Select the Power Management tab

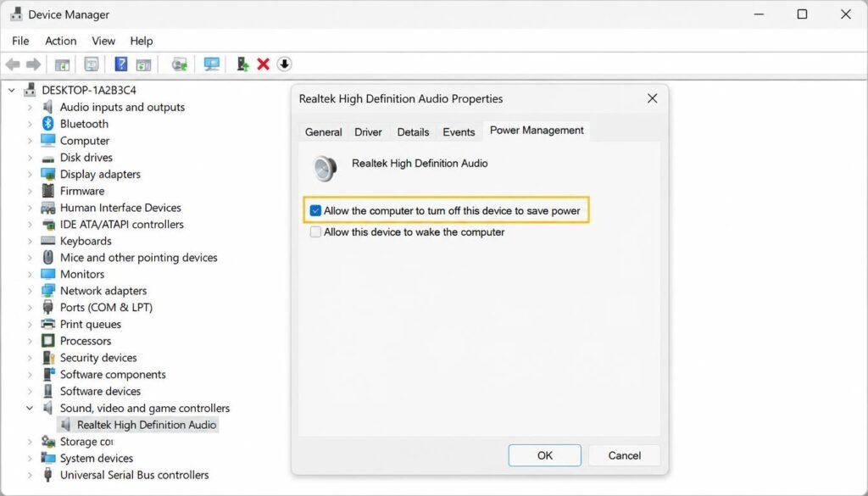click(x=537, y=131)
